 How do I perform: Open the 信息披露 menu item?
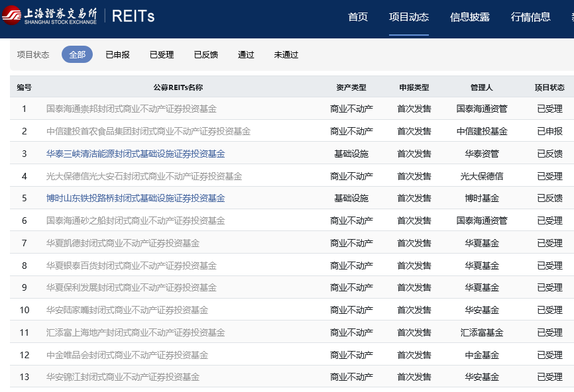(469, 17)
